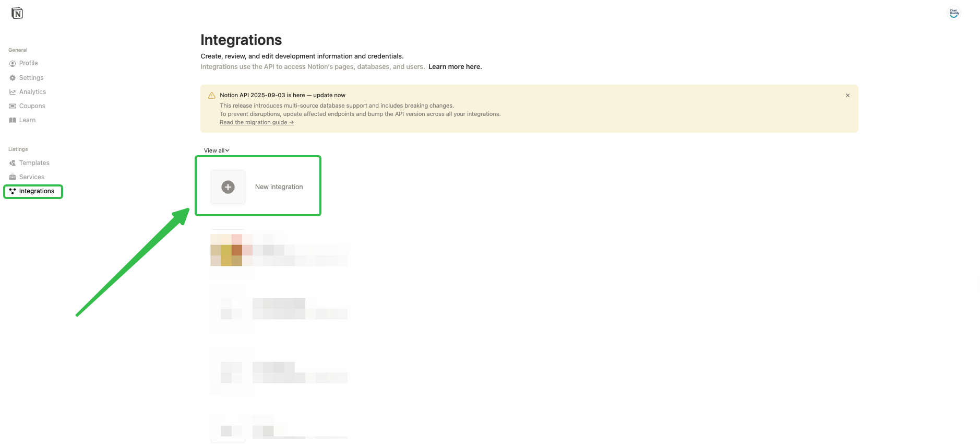Click the banner line 'To prevent disruptions'
The image size is (980, 444).
(x=360, y=114)
